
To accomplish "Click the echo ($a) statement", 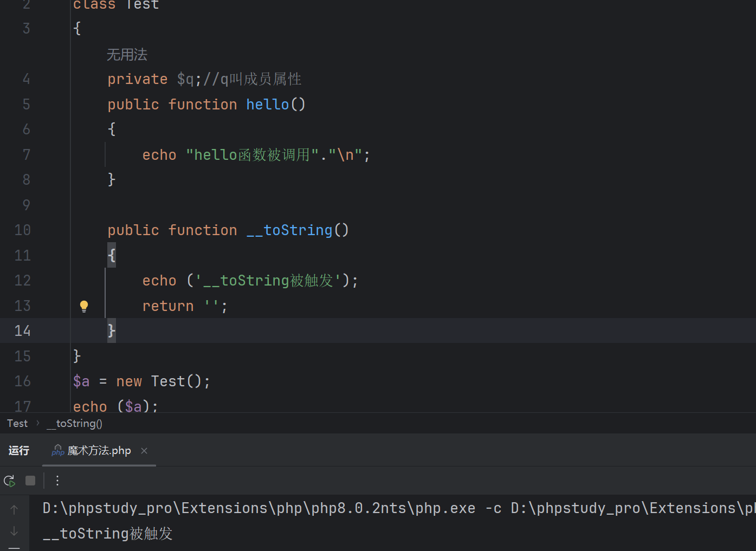I will tap(115, 406).
